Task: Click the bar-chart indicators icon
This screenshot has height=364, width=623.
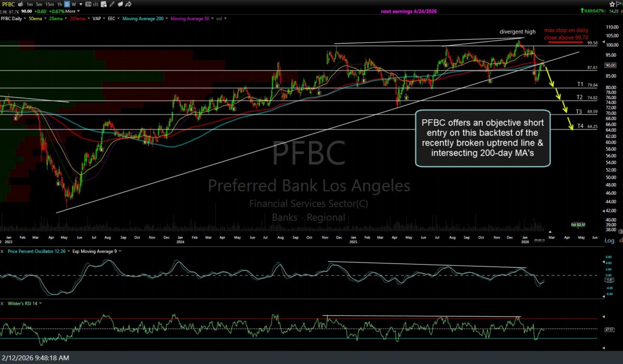Action: (x=96, y=5)
